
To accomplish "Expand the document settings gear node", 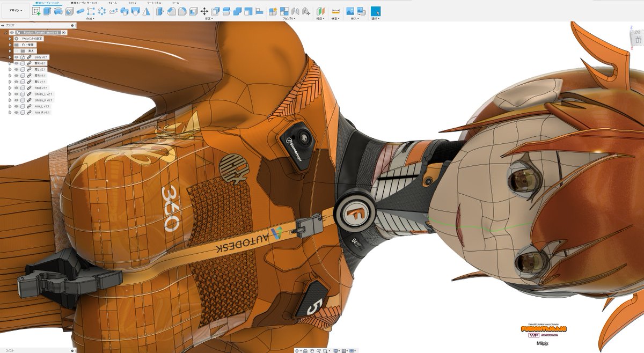I will (x=10, y=39).
